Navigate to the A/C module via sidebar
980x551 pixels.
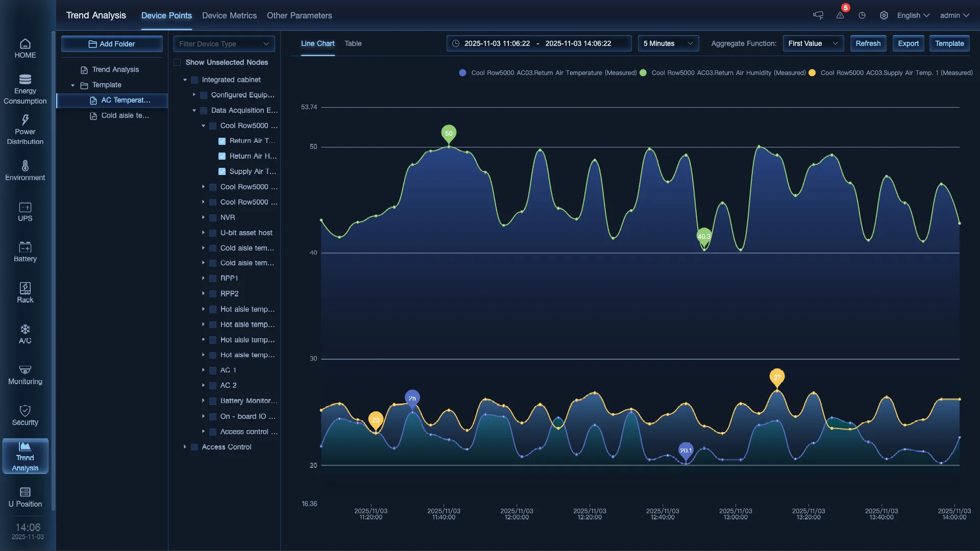25,333
